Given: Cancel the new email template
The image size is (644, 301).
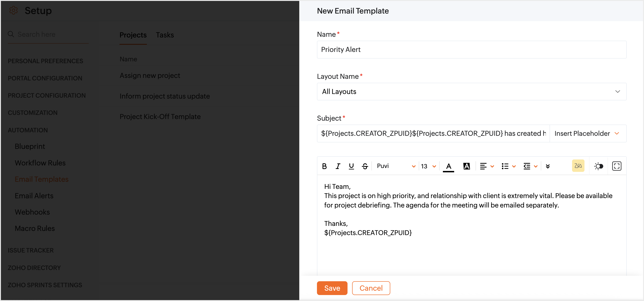Looking at the screenshot, I should [371, 288].
